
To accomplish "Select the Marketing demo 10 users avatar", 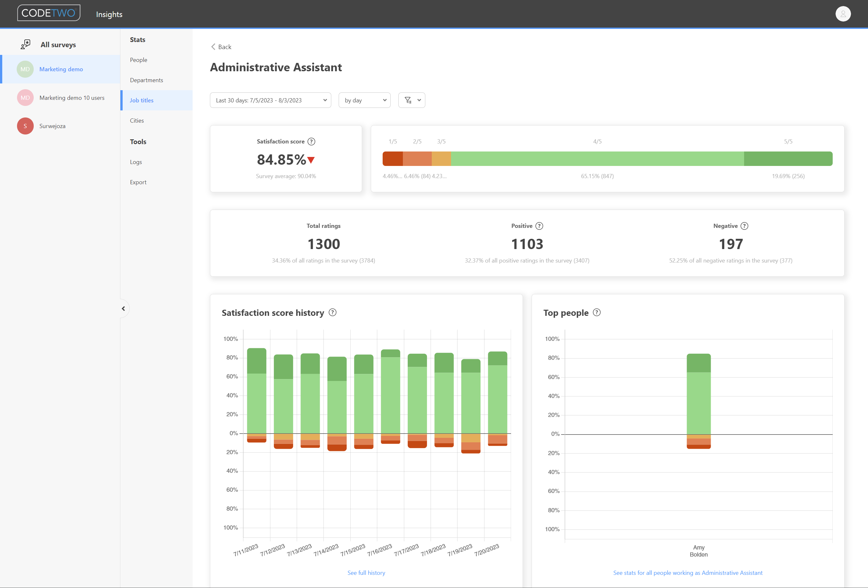I will point(25,98).
